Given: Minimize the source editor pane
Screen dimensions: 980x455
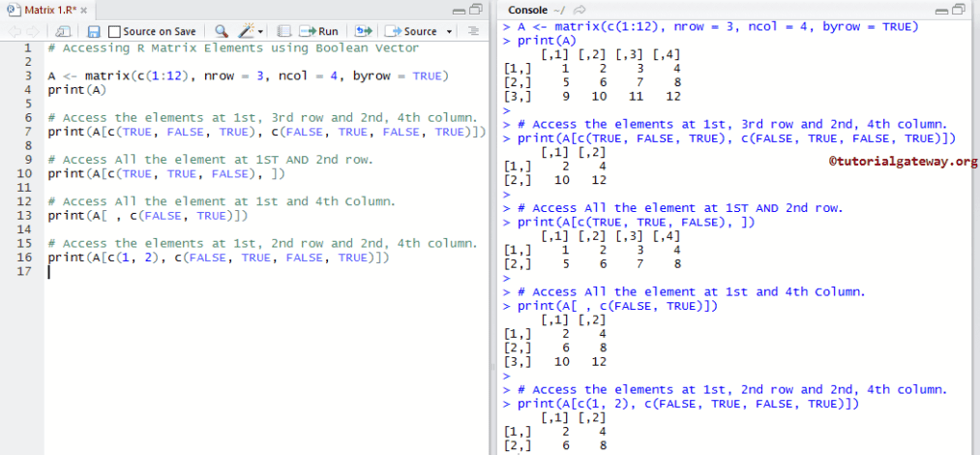Looking at the screenshot, I should tap(459, 11).
